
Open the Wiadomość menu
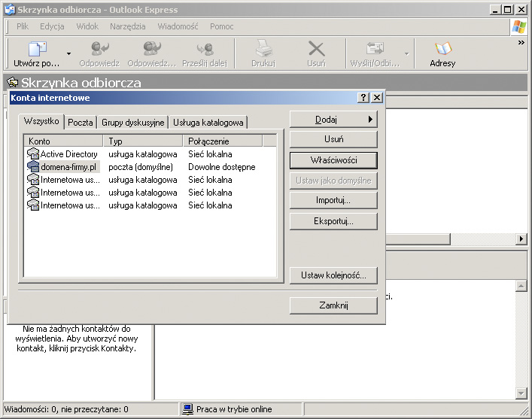click(178, 26)
